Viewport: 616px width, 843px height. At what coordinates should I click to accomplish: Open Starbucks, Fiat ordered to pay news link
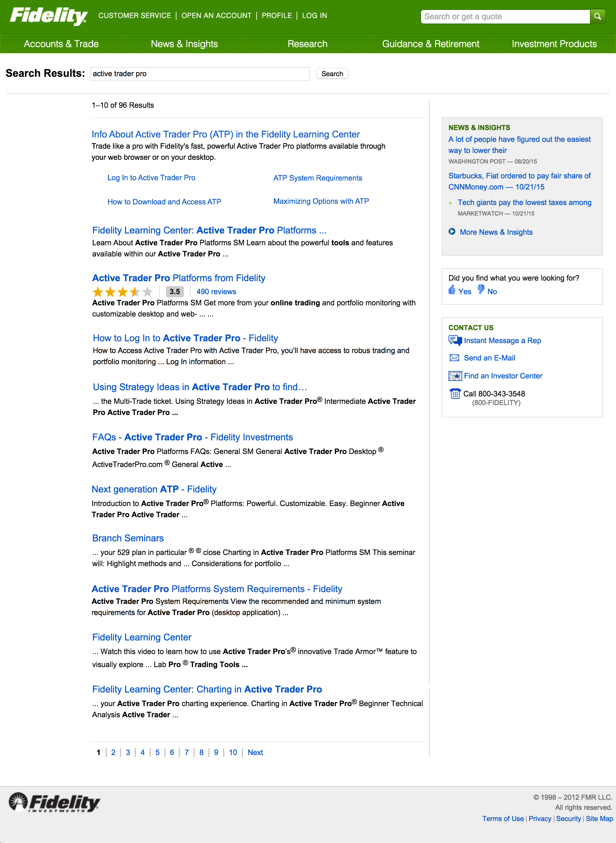[519, 181]
